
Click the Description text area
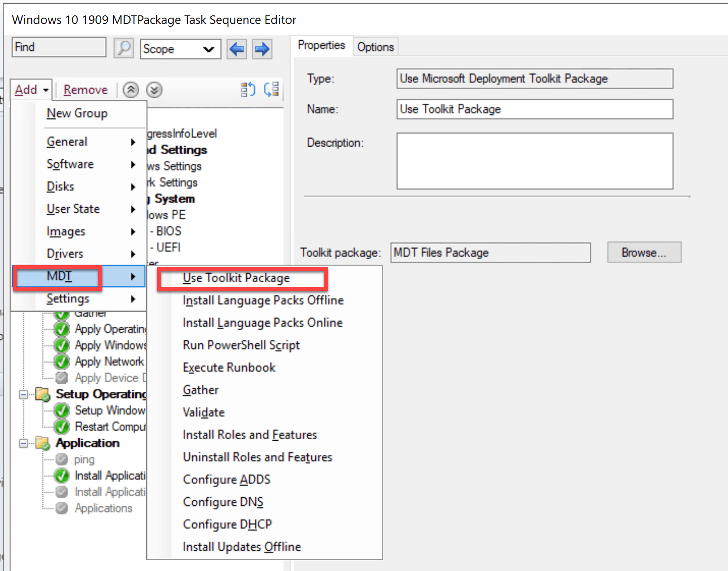[x=535, y=161]
